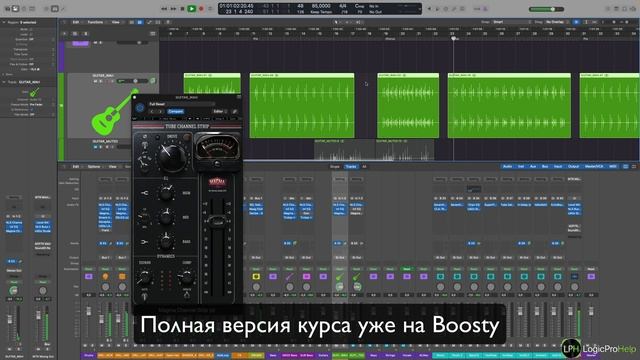
Task: Collapse the Track inspector section
Action: point(4,82)
